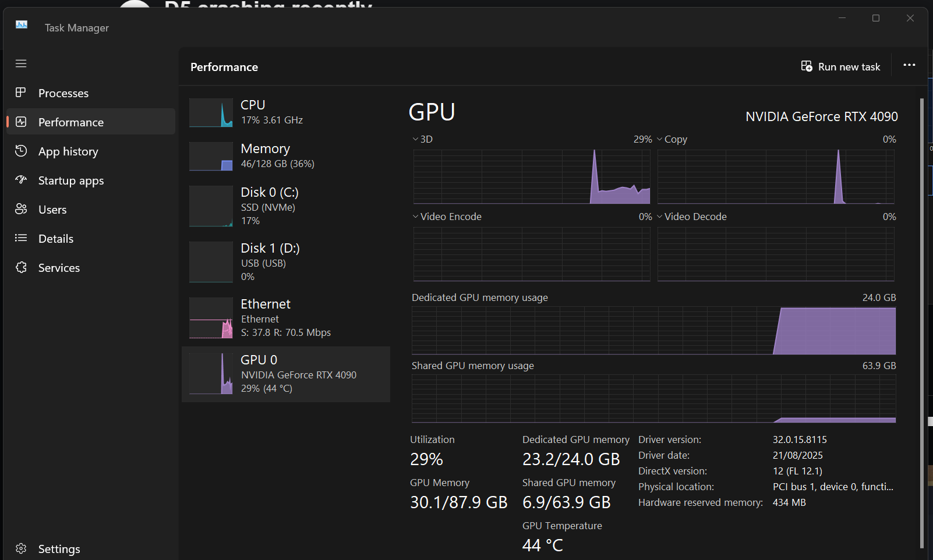Select the Memory performance entry
The height and width of the screenshot is (560, 933).
point(285,156)
